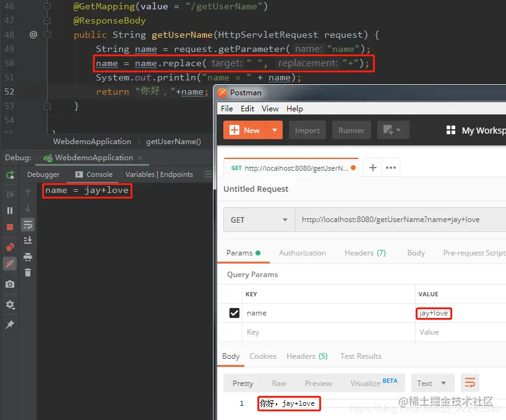The image size is (506, 420).
Task: Expand the New button dropdown arrow
Action: [x=275, y=130]
